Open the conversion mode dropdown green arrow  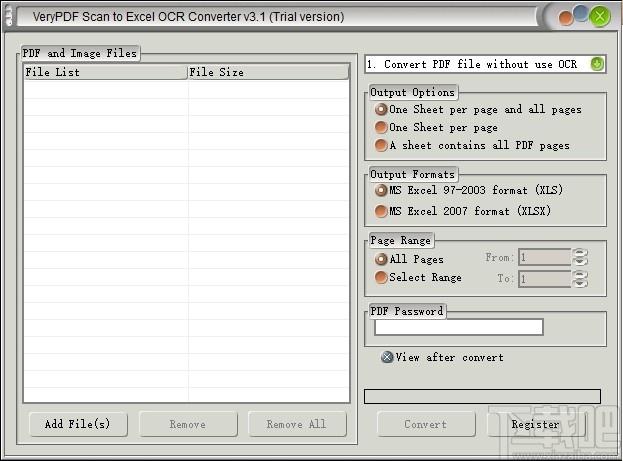(597, 64)
